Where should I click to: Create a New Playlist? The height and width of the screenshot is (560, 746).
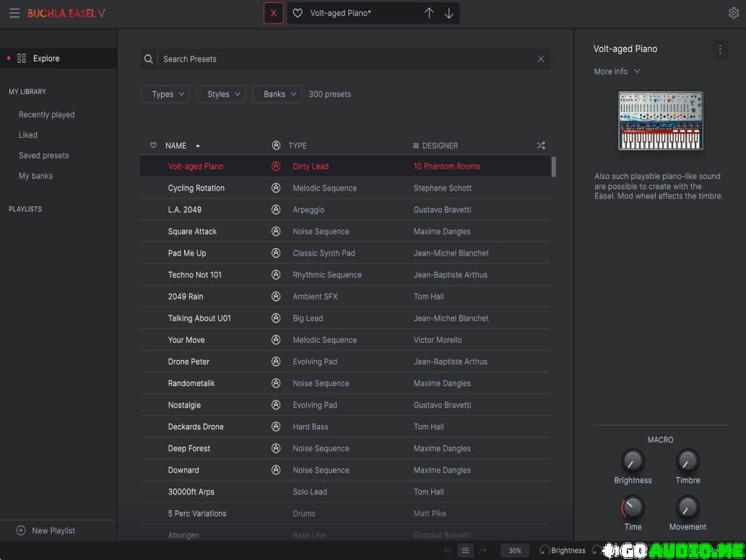[x=46, y=530]
